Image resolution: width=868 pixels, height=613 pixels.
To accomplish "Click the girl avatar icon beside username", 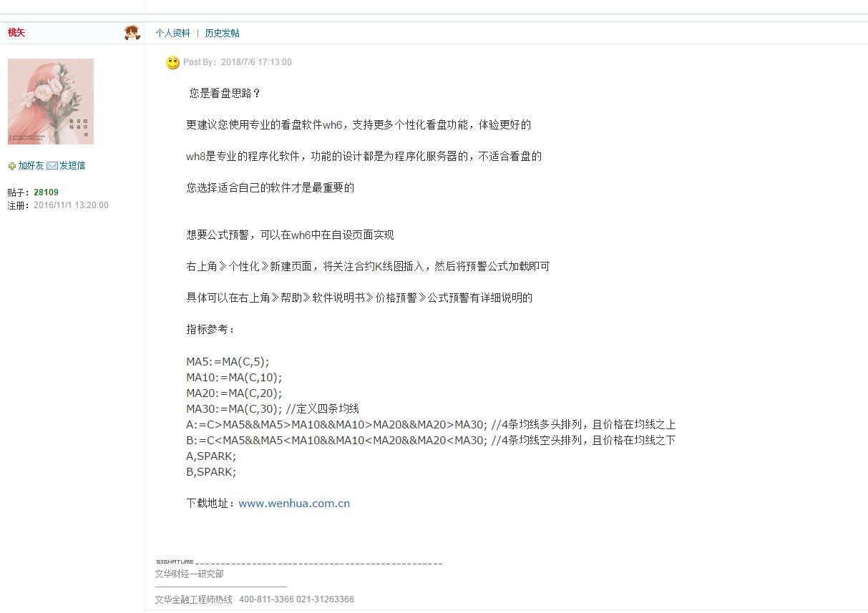I will pyautogui.click(x=132, y=33).
